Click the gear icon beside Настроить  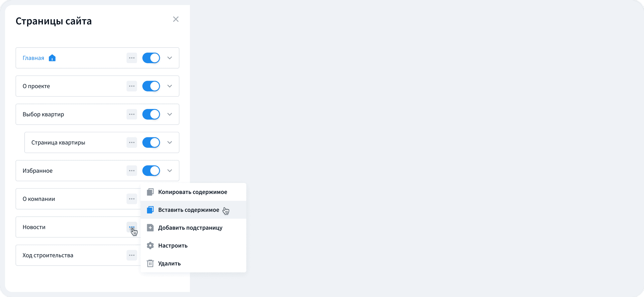150,246
